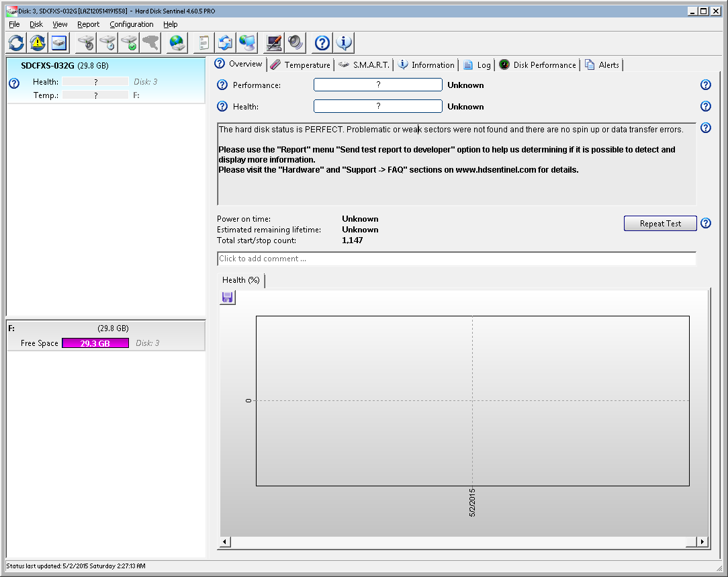Click the blue question mark toolbar icon

point(322,44)
